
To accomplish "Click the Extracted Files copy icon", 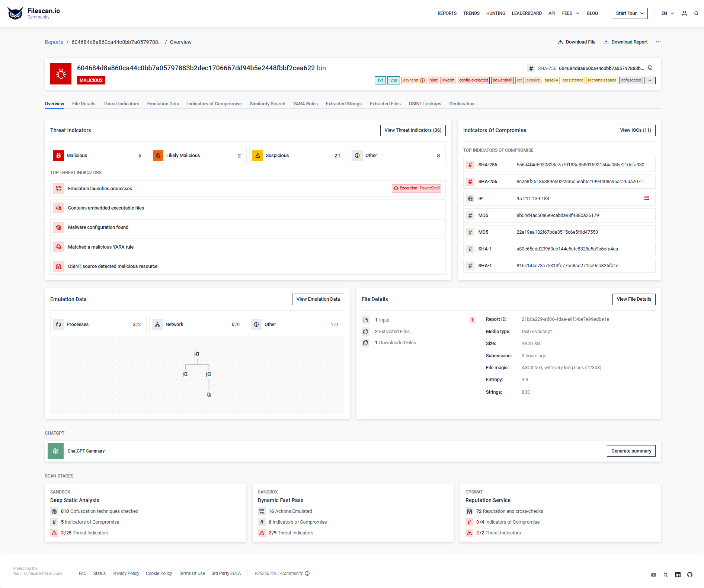I will [x=366, y=332].
